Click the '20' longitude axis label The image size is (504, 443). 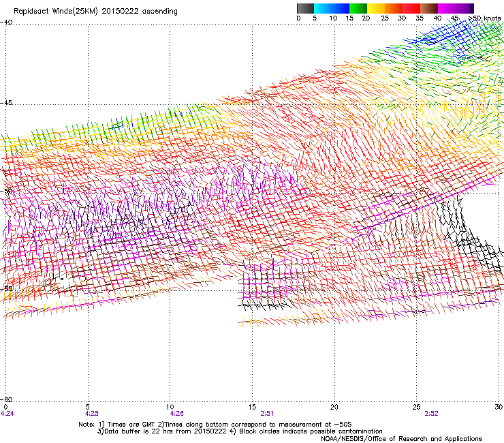coord(334,407)
